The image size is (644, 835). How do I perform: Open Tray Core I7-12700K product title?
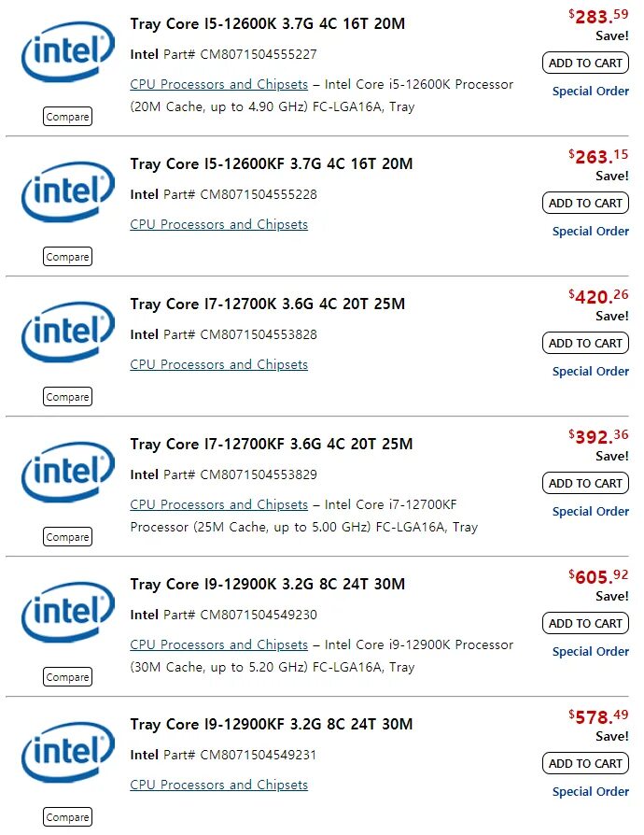point(267,304)
